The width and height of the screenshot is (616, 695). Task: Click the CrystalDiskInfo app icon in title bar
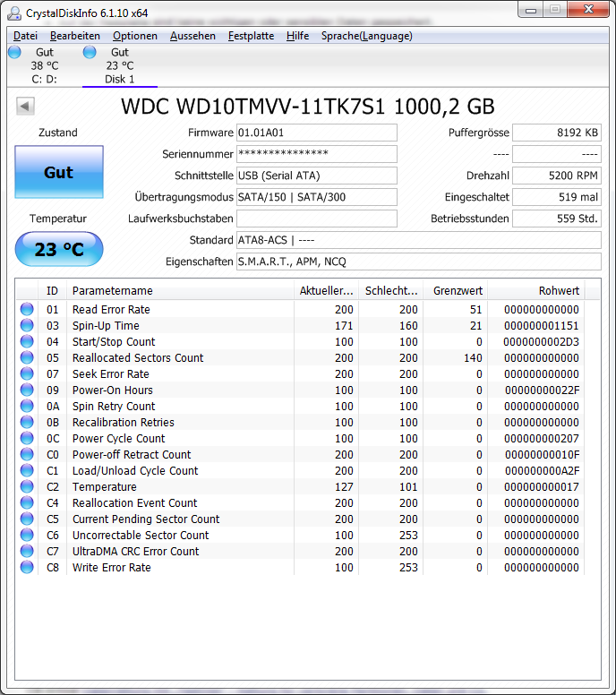[14, 13]
